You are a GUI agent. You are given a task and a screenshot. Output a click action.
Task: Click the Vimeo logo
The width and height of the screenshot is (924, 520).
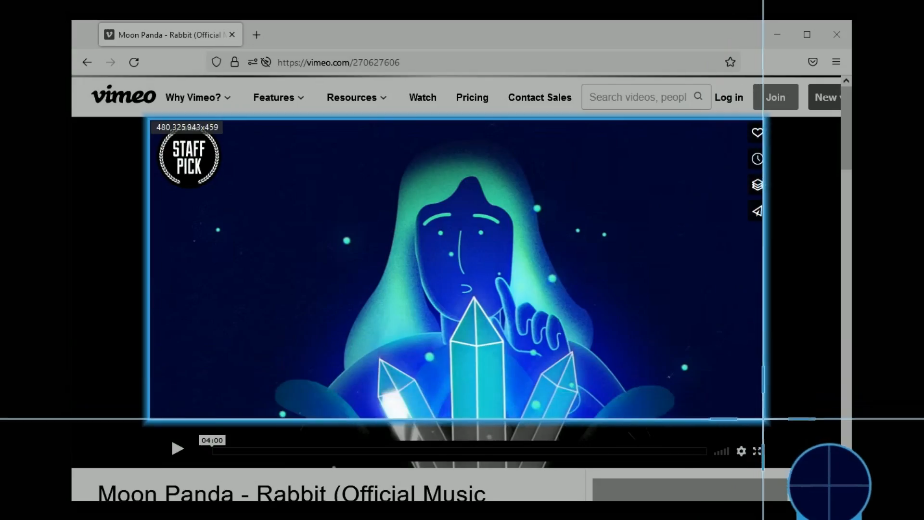coord(124,96)
